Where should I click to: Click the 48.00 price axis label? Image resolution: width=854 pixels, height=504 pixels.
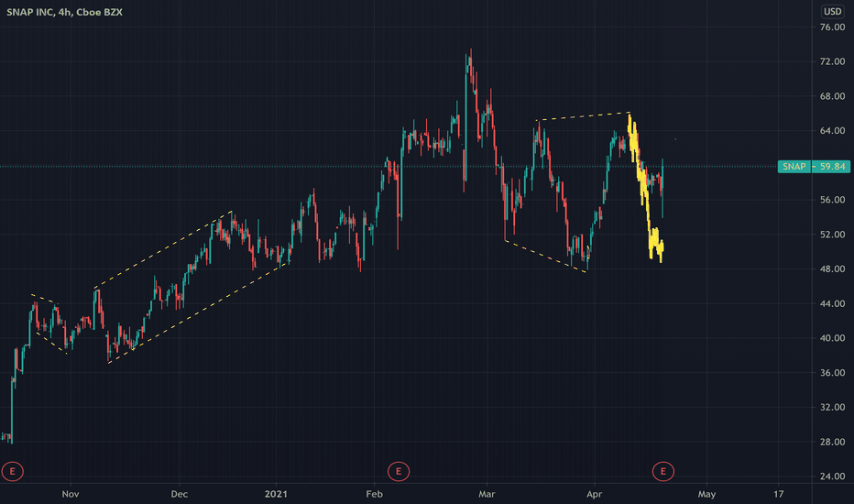click(x=832, y=269)
